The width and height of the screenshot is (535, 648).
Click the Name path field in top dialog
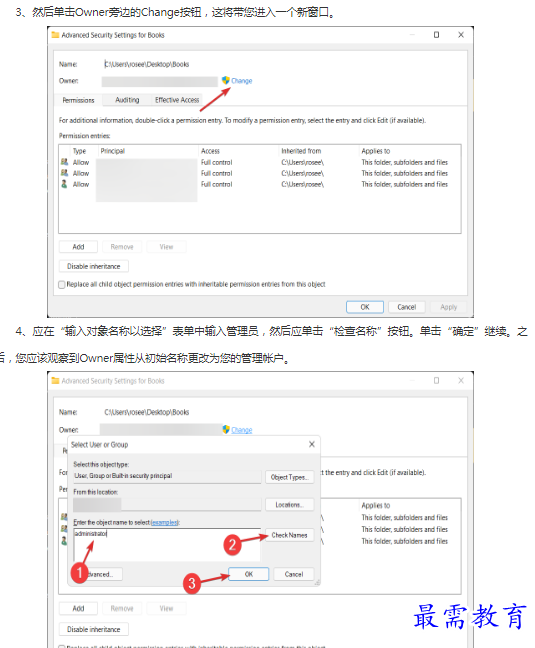click(147, 64)
